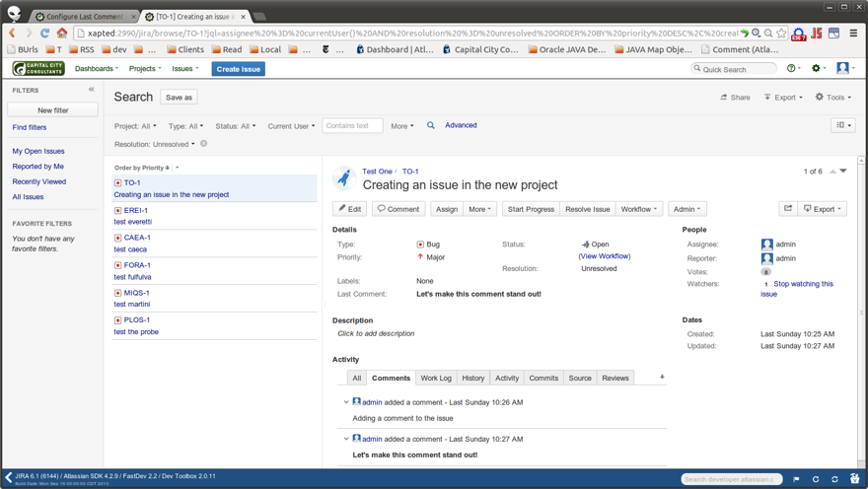This screenshot has width=868, height=489.
Task: Open the Issues dropdown
Action: pyautogui.click(x=184, y=69)
